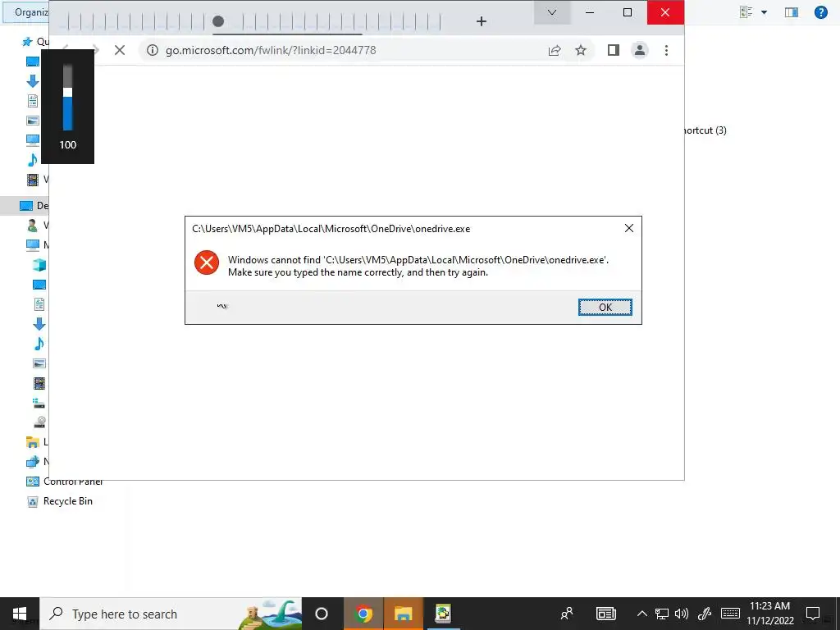Maximize the Chrome window
The height and width of the screenshot is (630, 840).
pos(628,12)
